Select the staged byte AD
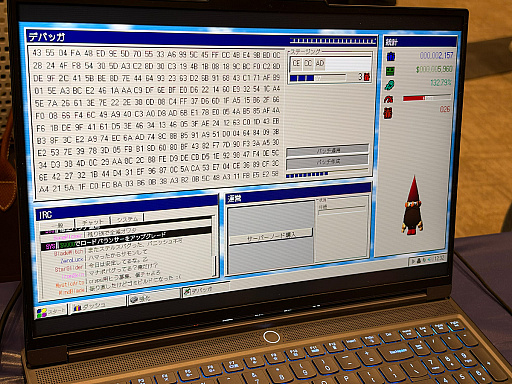Screen dimensions: 512x384 pyautogui.click(x=320, y=63)
